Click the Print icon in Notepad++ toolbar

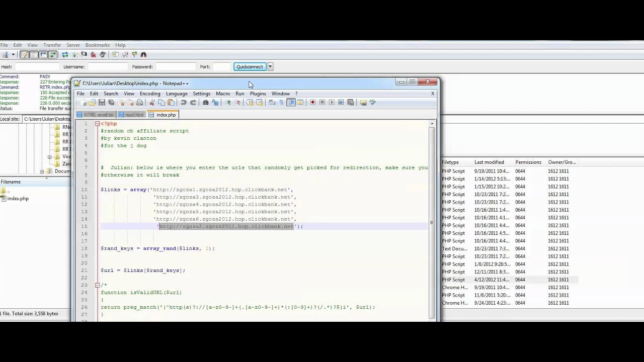click(x=139, y=103)
